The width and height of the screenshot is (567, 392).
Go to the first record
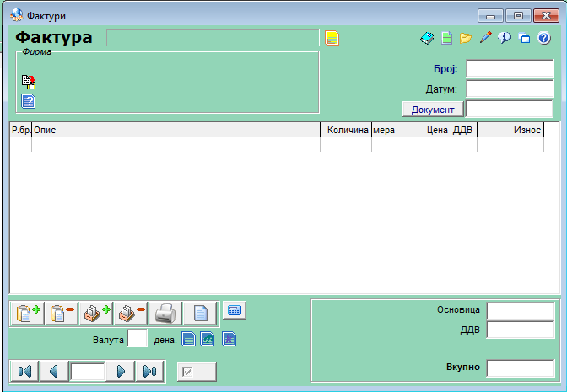pyautogui.click(x=24, y=371)
